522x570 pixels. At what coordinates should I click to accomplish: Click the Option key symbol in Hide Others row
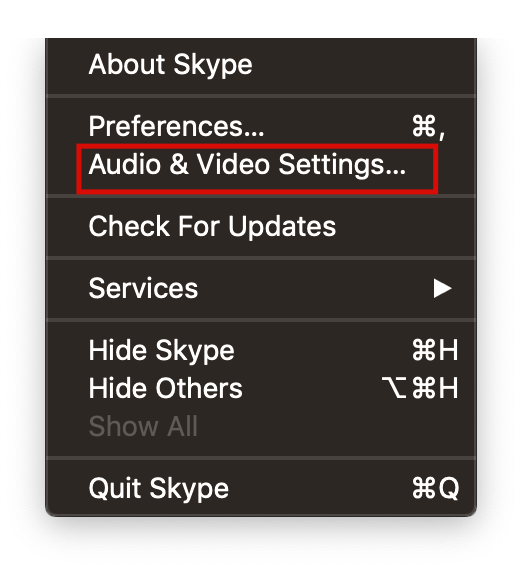click(394, 388)
